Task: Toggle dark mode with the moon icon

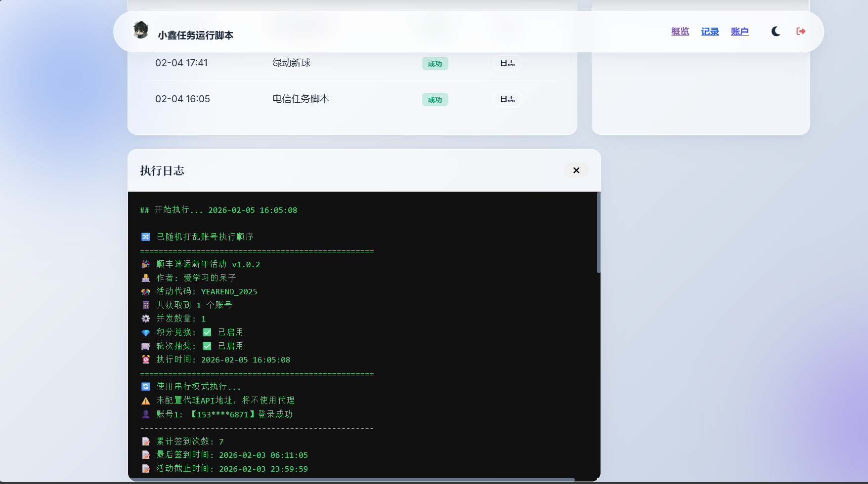Action: tap(775, 31)
